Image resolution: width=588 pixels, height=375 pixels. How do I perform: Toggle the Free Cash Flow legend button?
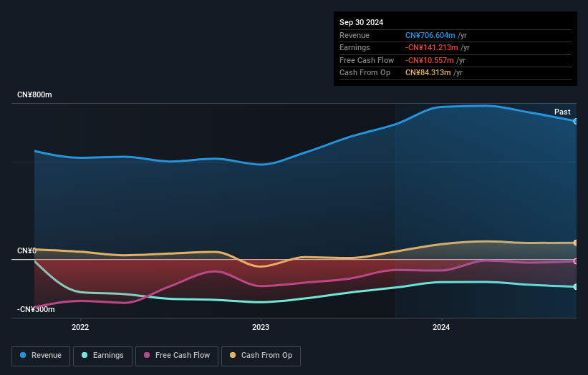(x=177, y=356)
